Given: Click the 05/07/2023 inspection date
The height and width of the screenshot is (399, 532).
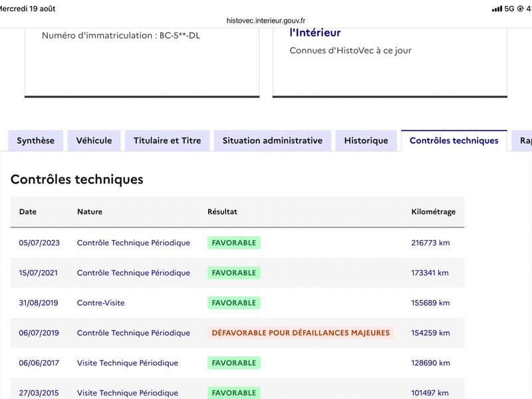Looking at the screenshot, I should [39, 243].
